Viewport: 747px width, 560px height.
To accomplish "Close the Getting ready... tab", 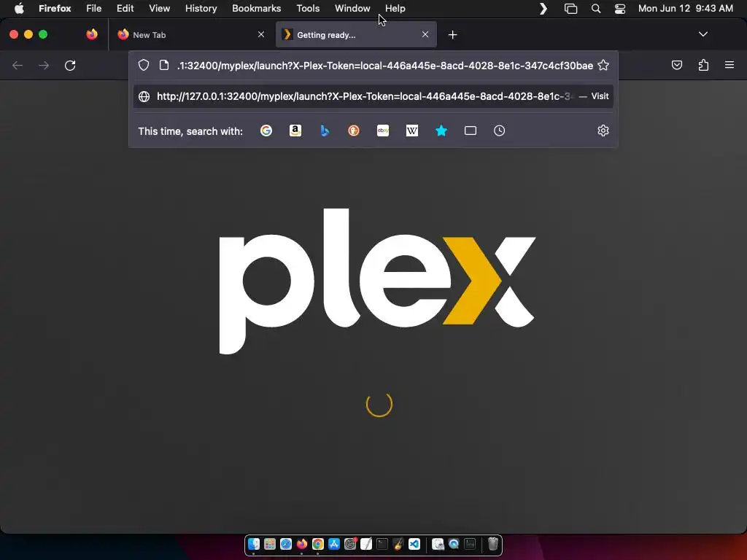I will pyautogui.click(x=425, y=34).
